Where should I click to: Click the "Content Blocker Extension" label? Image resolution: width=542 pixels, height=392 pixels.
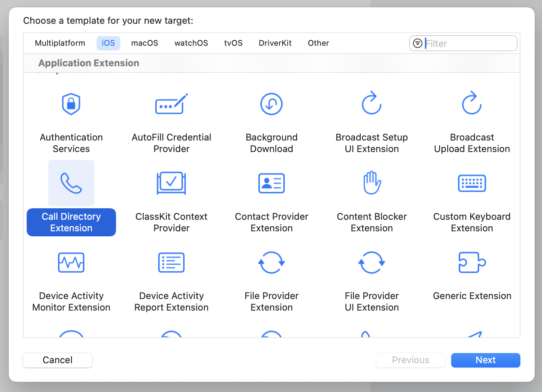pyautogui.click(x=372, y=222)
